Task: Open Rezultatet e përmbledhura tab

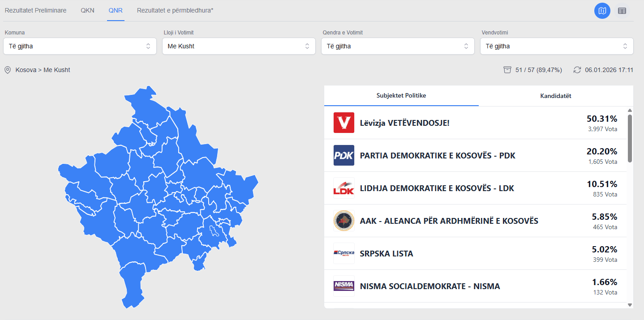Action: pos(175,10)
